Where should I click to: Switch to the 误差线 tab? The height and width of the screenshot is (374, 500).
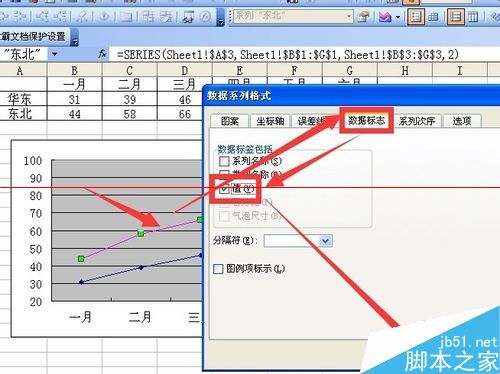coord(311,121)
